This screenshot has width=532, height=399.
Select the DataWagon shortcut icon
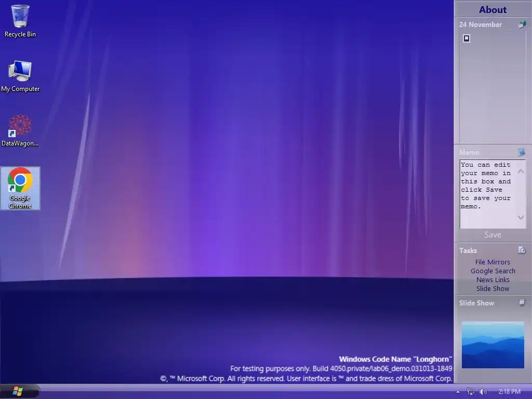20,130
